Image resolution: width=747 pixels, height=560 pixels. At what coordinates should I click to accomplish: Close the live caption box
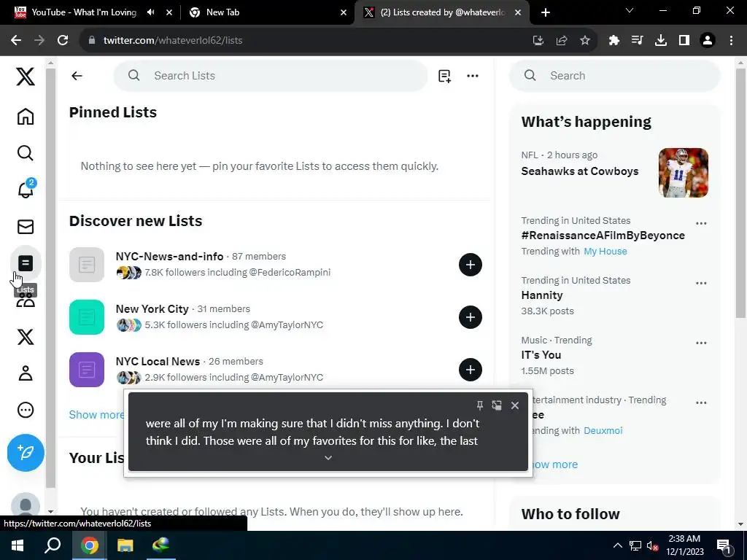[515, 405]
